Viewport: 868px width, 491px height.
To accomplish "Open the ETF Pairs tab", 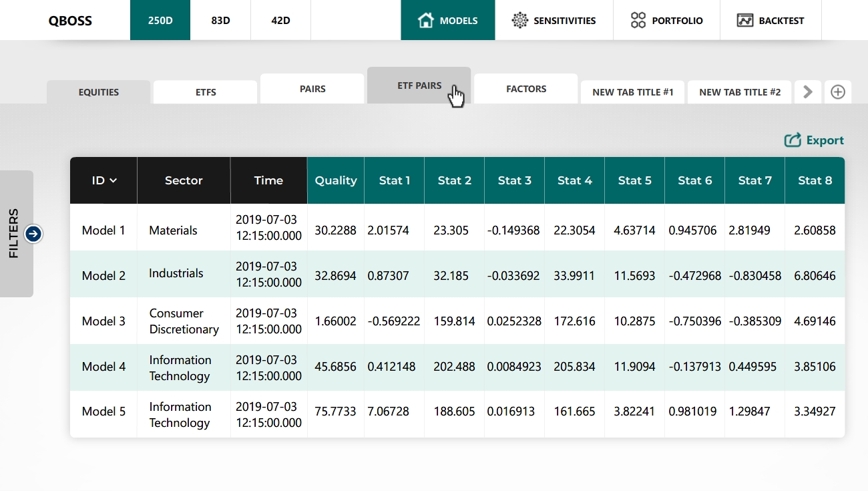I will pyautogui.click(x=419, y=86).
